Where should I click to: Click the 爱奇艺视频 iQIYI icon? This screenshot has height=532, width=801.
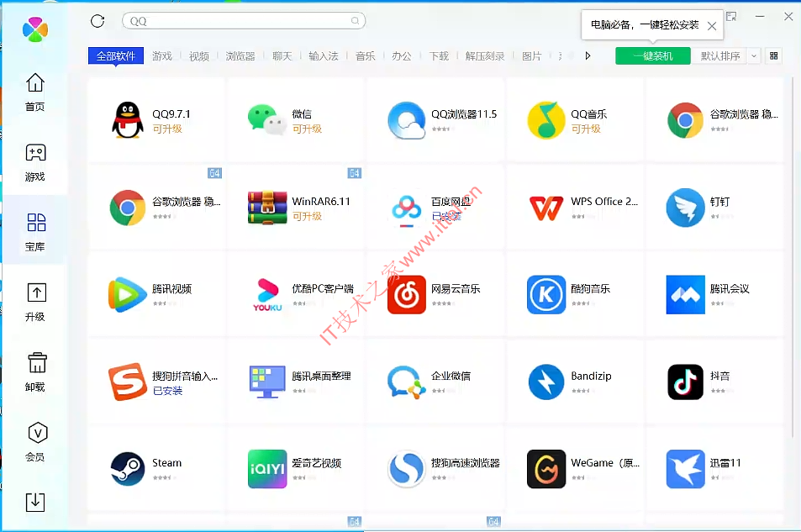267,469
